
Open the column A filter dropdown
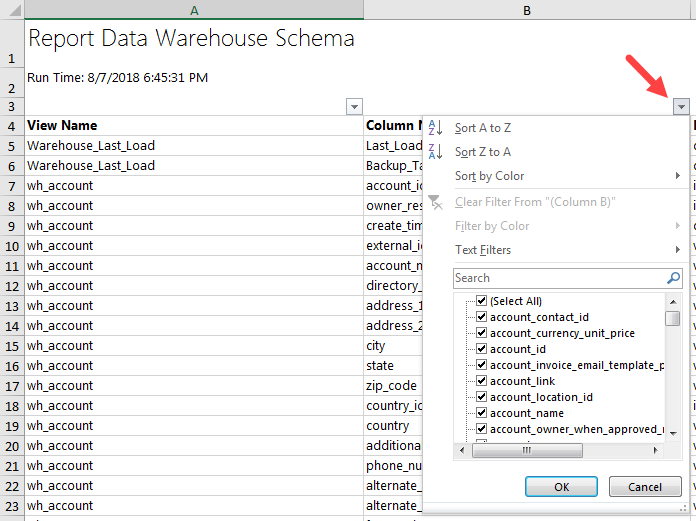(x=354, y=106)
